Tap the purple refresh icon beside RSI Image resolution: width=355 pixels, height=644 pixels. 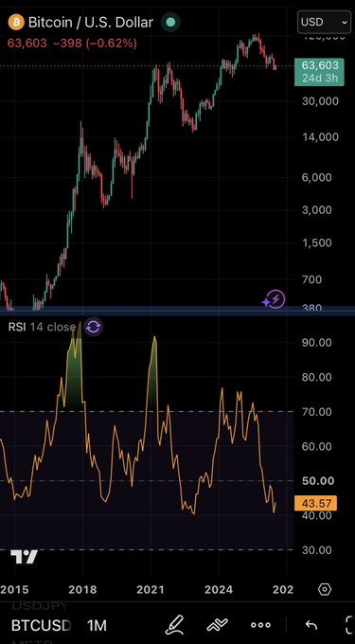(x=93, y=327)
